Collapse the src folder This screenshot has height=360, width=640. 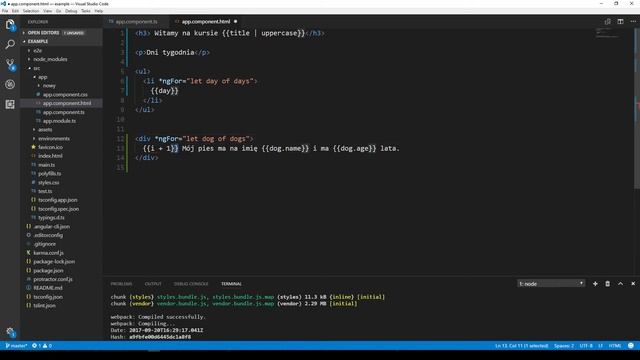pyautogui.click(x=37, y=68)
